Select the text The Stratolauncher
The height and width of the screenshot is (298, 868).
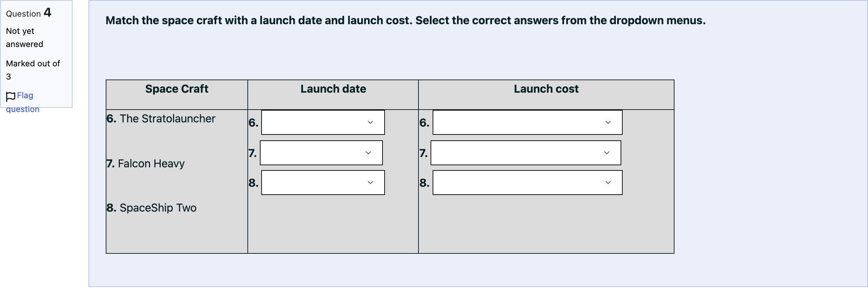pos(168,119)
